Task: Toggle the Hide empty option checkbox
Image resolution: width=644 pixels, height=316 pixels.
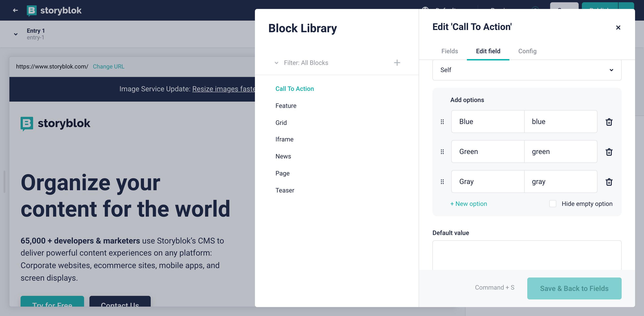Action: [x=553, y=204]
